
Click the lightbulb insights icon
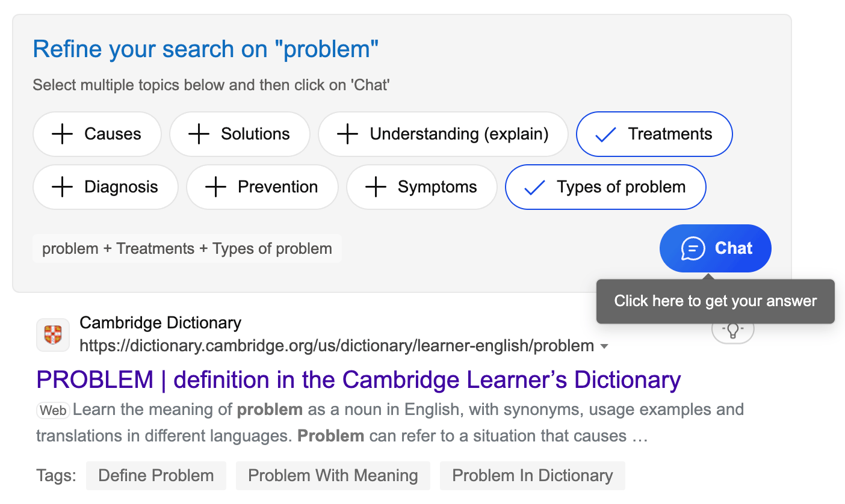(732, 330)
